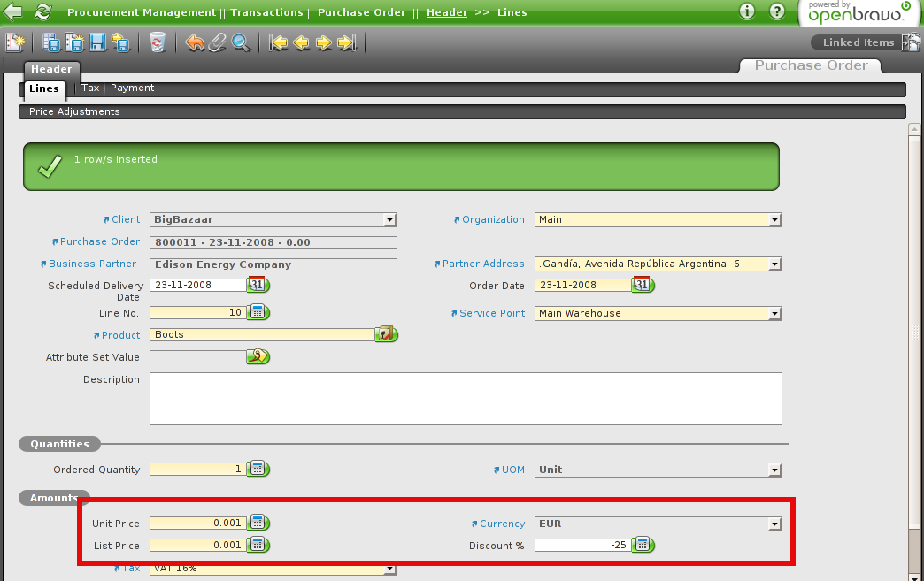Open the Partner Address dropdown
Viewport: 924px width, 581px height.
(x=774, y=264)
